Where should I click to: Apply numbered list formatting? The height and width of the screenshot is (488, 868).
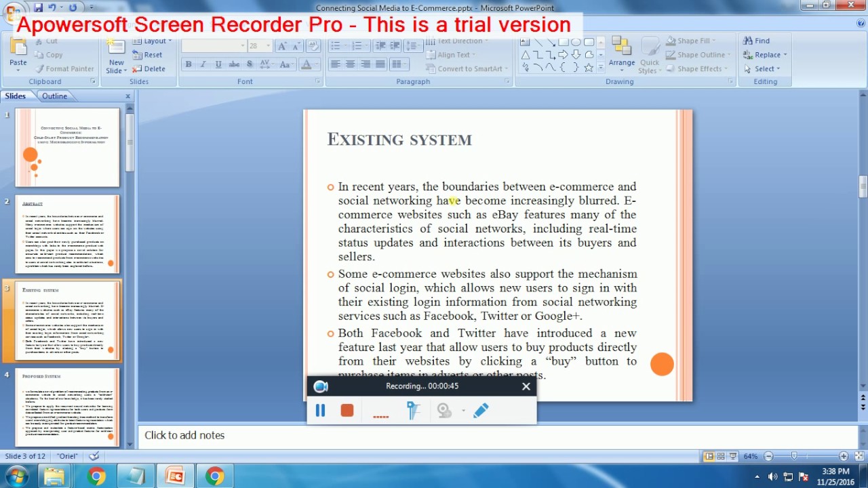pyautogui.click(x=358, y=46)
